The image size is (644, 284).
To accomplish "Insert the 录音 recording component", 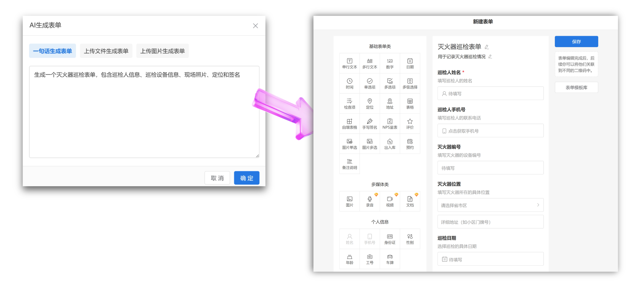I will 369,201.
